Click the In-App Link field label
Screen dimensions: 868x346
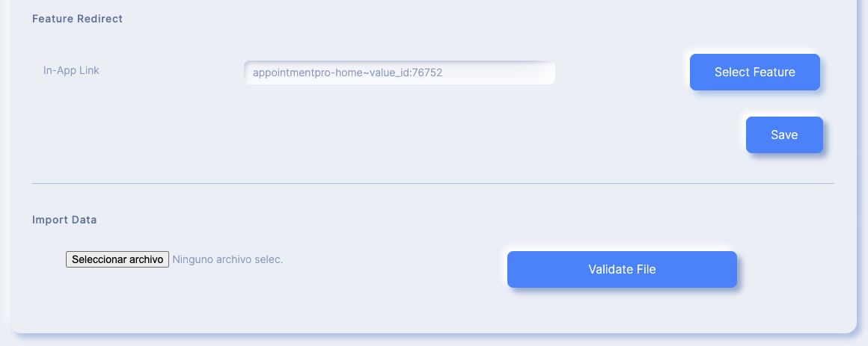pyautogui.click(x=71, y=70)
